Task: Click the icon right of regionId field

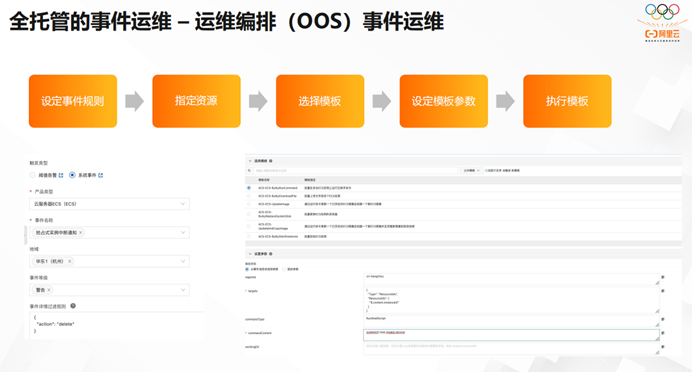Action: pos(663,277)
